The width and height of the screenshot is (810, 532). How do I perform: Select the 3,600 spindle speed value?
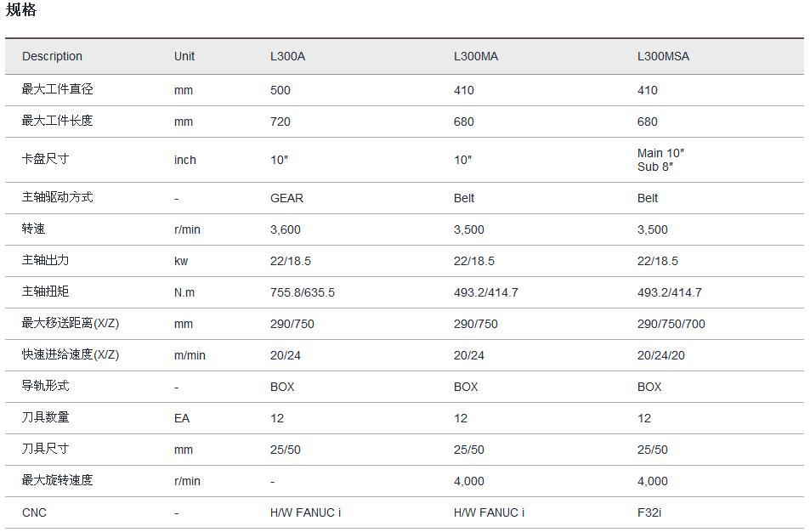click(286, 229)
